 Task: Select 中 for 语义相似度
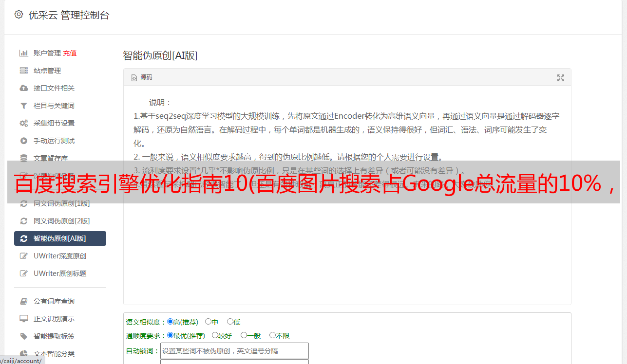[208, 322]
